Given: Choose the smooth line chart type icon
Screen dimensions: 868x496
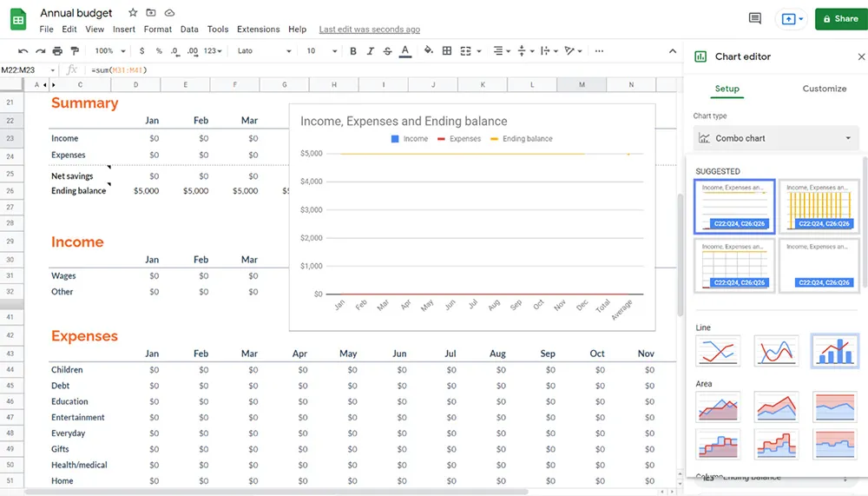Looking at the screenshot, I should 776,351.
